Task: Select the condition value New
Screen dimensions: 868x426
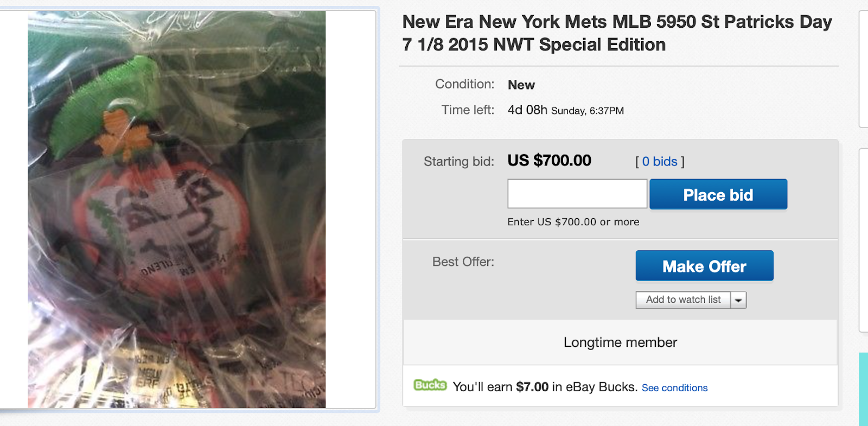Action: coord(521,85)
